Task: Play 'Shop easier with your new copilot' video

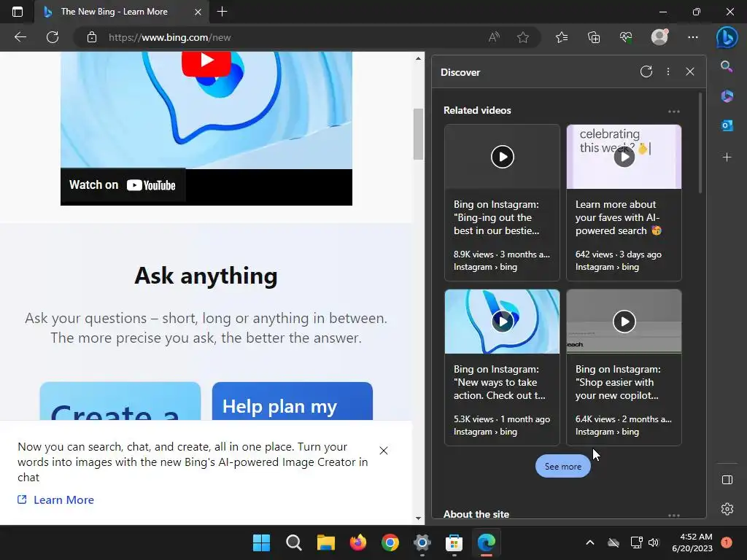Action: coord(624,322)
